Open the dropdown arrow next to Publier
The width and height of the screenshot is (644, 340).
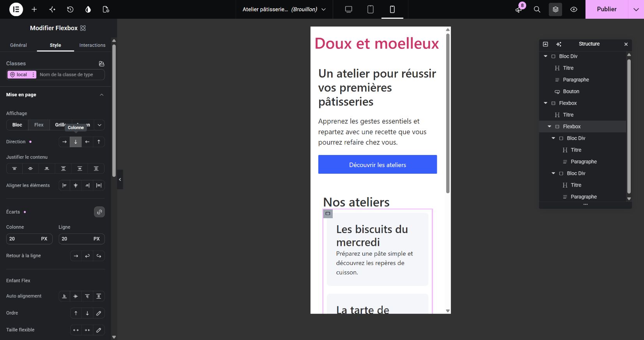pyautogui.click(x=636, y=9)
